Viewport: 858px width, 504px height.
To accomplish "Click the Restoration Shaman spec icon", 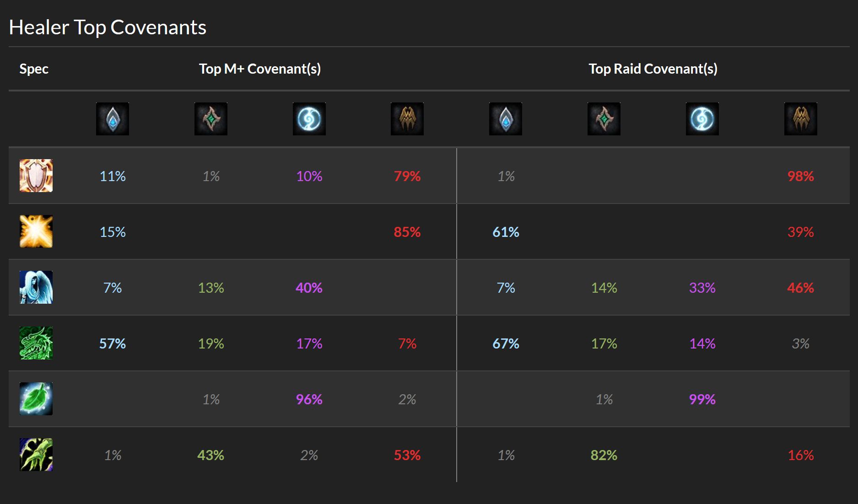I will [x=36, y=455].
